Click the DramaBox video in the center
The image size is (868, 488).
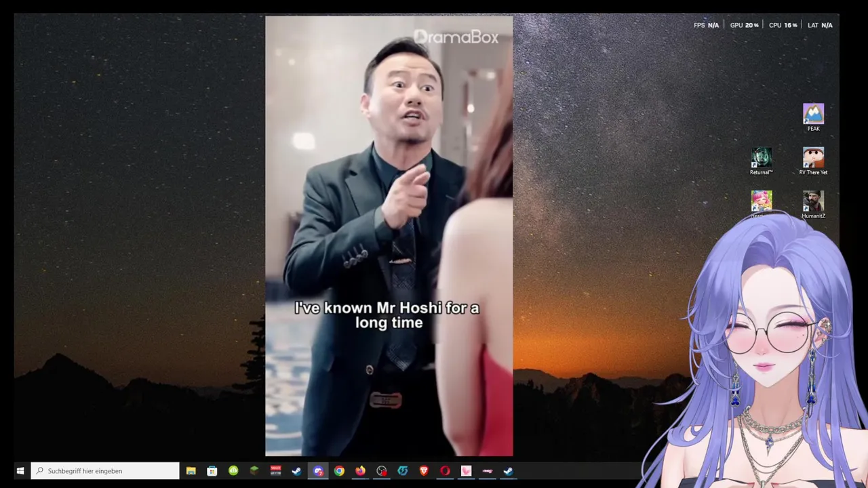389,237
